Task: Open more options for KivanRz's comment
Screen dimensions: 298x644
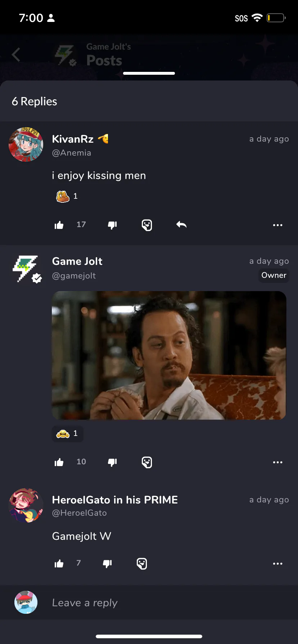Action: [x=277, y=225]
